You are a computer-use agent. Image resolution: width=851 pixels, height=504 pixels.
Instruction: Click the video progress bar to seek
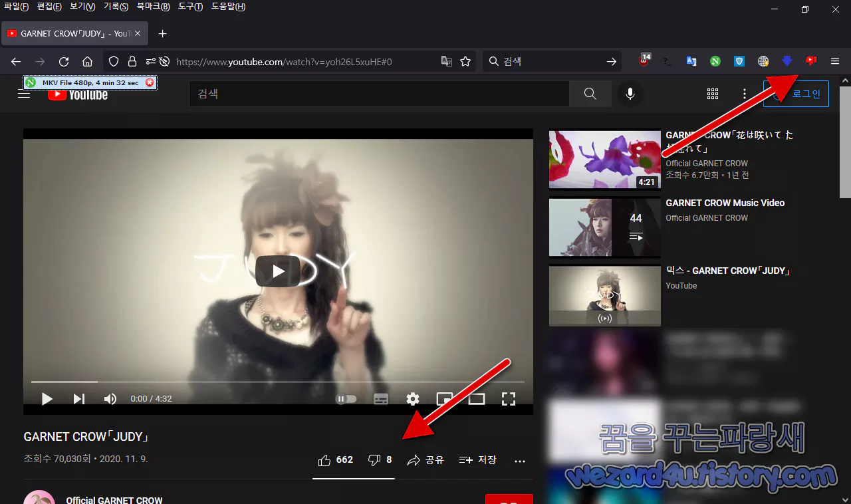click(x=266, y=382)
